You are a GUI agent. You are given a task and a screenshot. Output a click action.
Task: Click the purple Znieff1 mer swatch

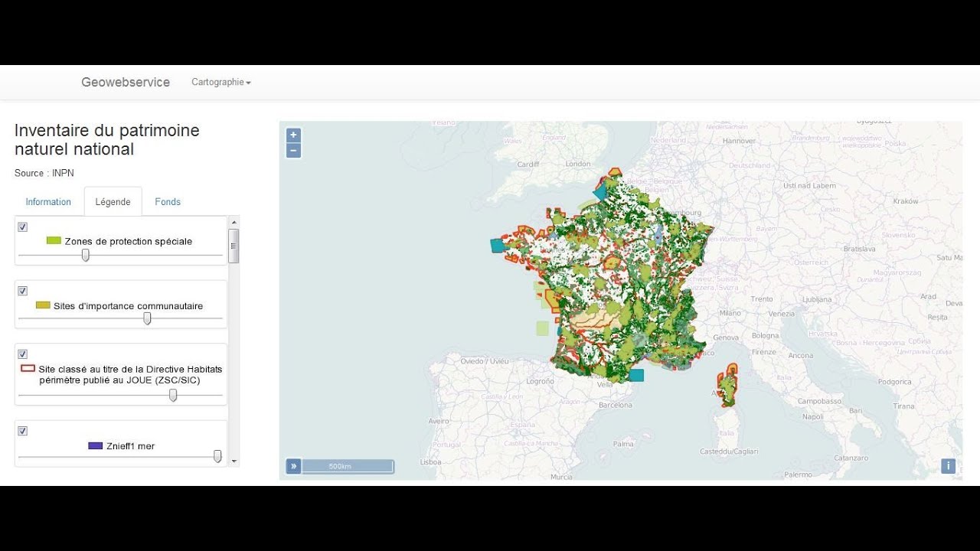tap(96, 445)
